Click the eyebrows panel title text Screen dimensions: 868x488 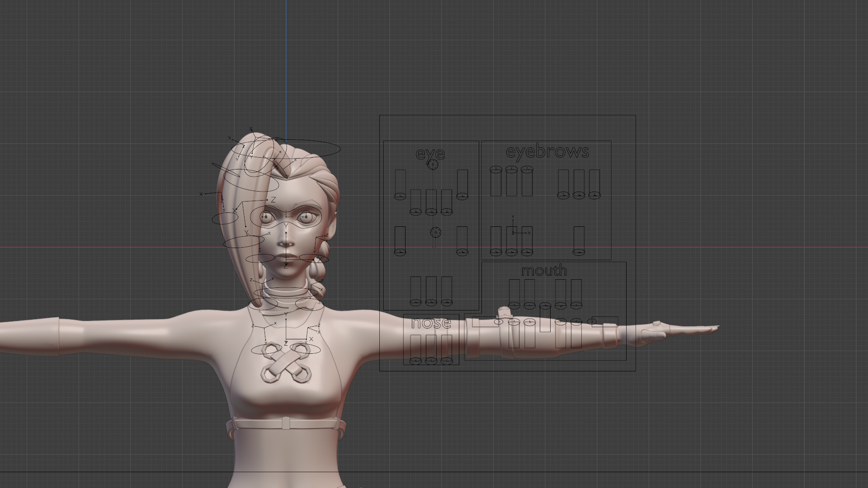tap(547, 151)
